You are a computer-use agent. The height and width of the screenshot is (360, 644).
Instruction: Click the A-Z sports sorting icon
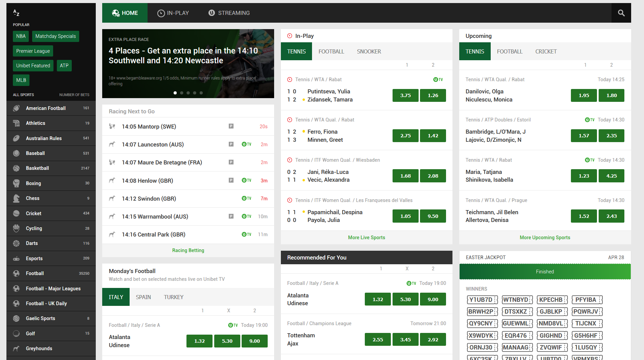16,13
